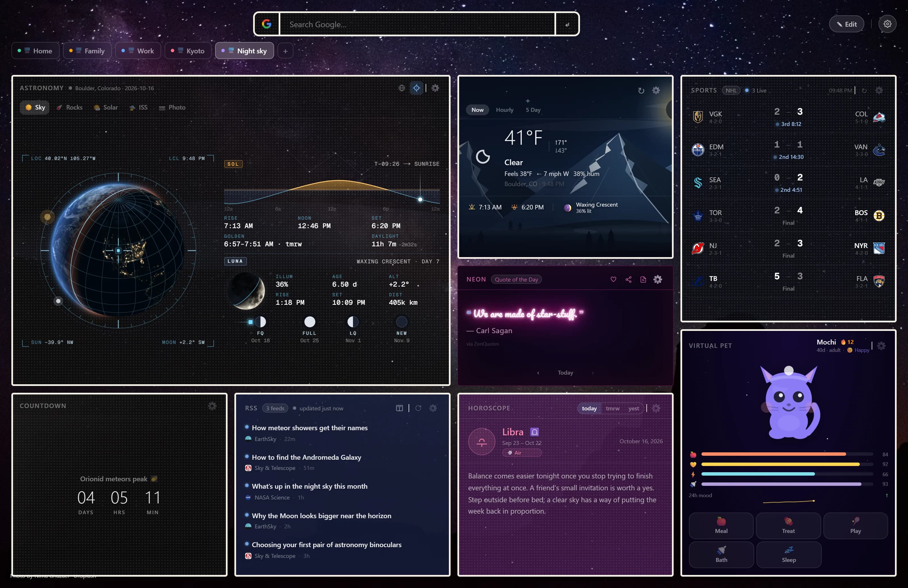908x588 pixels.
Task: Put Mochi to Sleep
Action: [789, 555]
